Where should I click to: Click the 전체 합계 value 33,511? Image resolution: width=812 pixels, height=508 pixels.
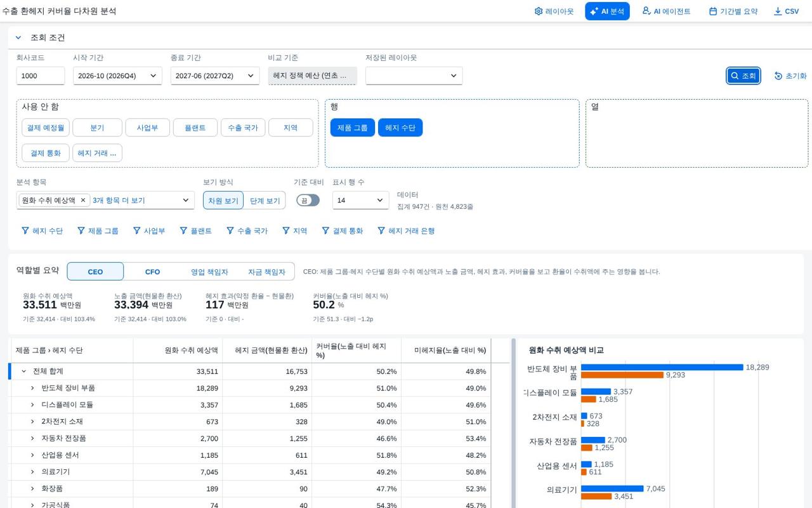207,371
